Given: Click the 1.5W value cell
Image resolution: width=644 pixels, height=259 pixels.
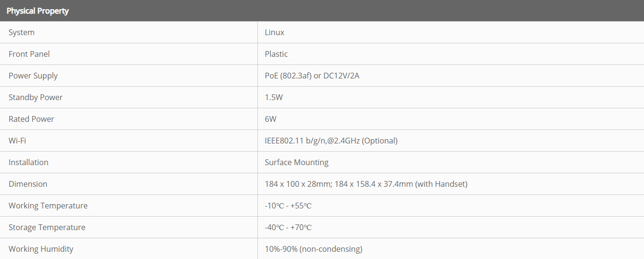Looking at the screenshot, I should click(x=273, y=97).
